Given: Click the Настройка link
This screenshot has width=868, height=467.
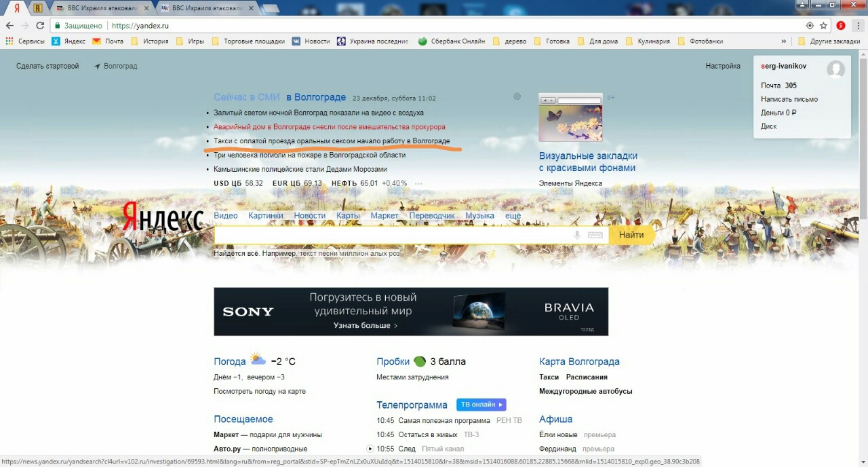Looking at the screenshot, I should 723,67.
